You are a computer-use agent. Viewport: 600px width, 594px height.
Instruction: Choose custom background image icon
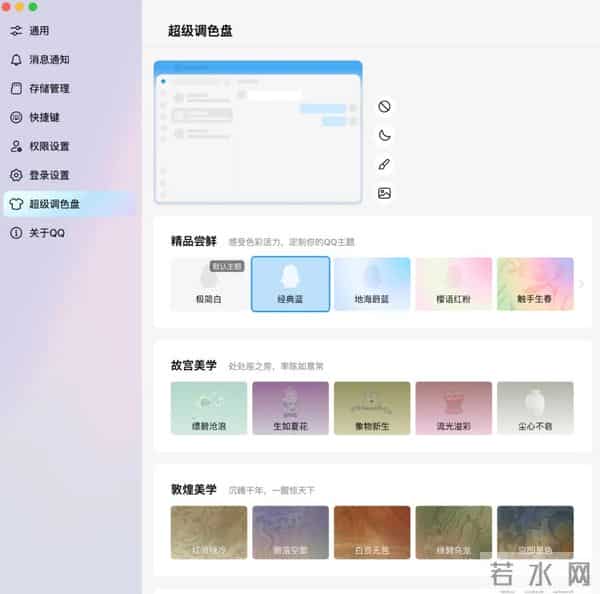384,193
